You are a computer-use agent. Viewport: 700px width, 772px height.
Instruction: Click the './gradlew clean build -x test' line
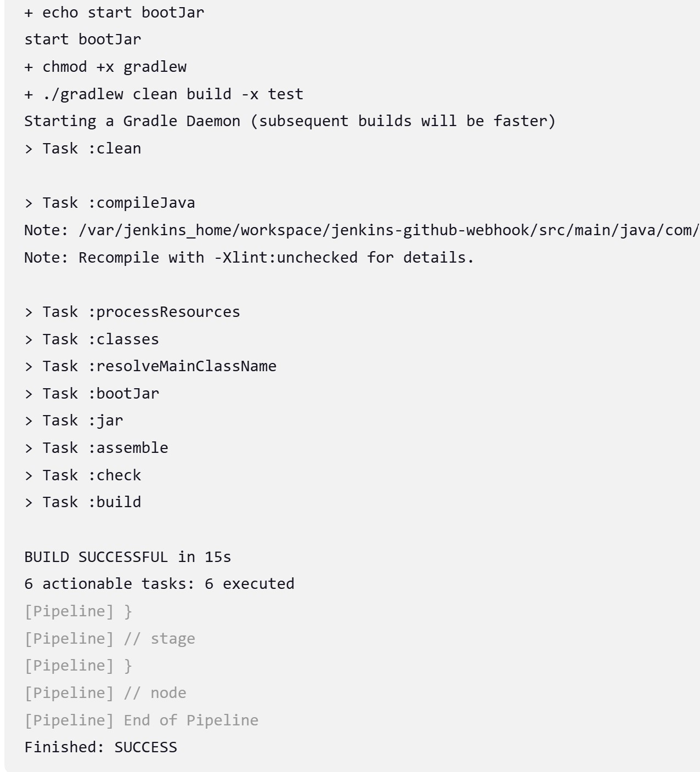[163, 94]
